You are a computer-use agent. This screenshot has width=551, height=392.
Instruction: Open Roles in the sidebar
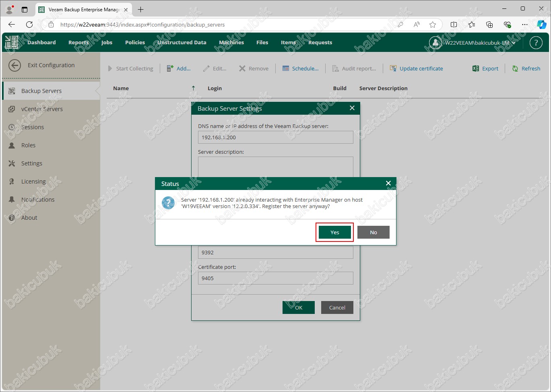51,145
